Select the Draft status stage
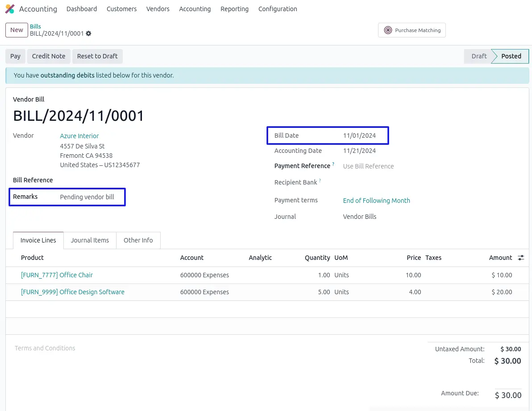The height and width of the screenshot is (411, 532). pyautogui.click(x=479, y=56)
